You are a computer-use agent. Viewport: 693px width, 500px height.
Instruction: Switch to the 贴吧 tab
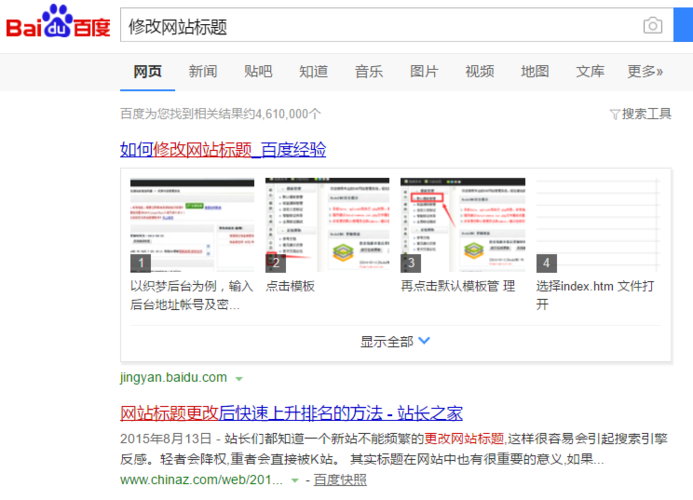[258, 72]
